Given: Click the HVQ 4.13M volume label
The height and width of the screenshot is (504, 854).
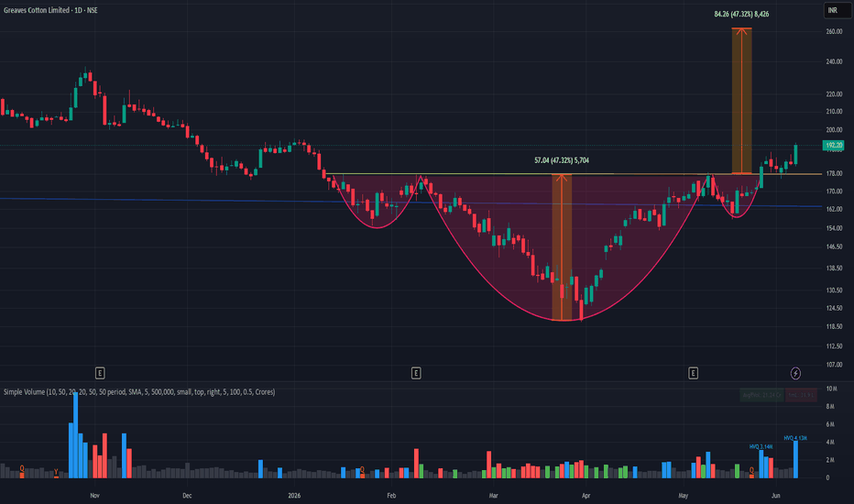Looking at the screenshot, I should click(x=795, y=438).
